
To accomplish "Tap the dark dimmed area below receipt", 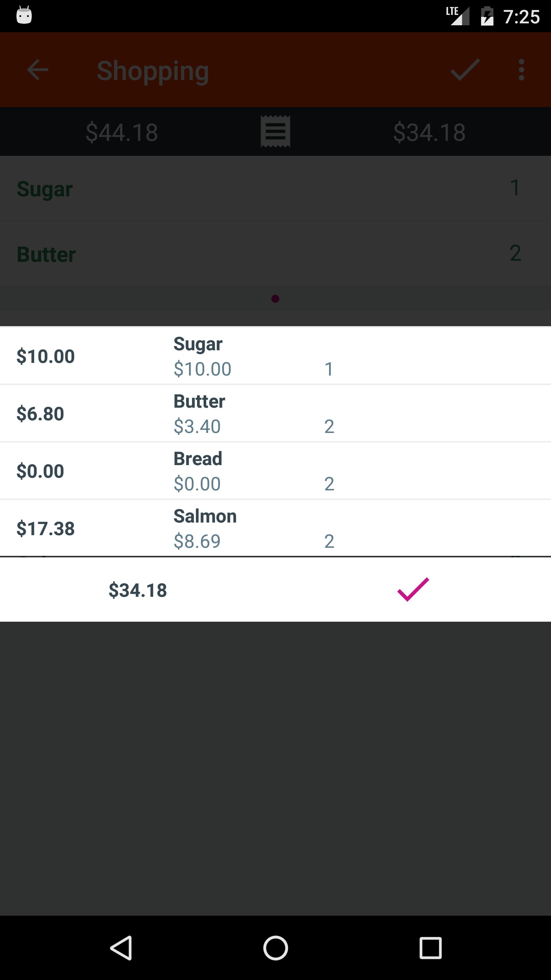I will 275,766.
